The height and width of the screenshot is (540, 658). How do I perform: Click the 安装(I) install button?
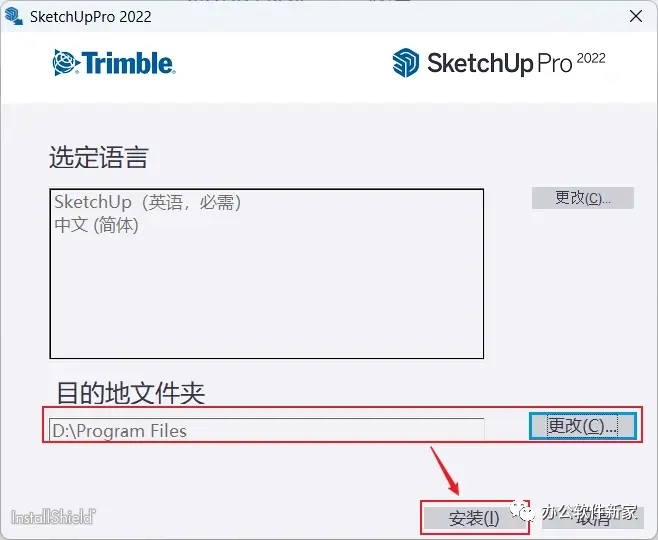click(x=474, y=518)
